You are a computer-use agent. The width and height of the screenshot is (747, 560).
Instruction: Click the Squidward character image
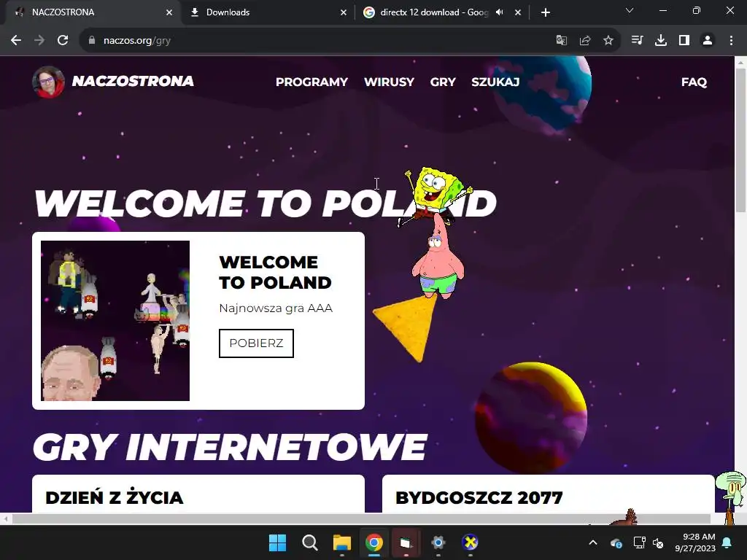(x=732, y=497)
